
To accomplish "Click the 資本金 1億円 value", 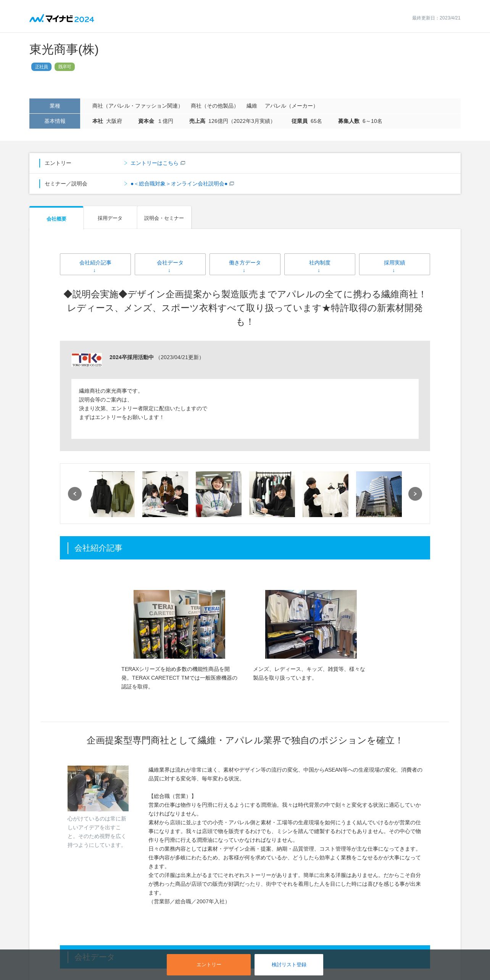I will (x=156, y=121).
